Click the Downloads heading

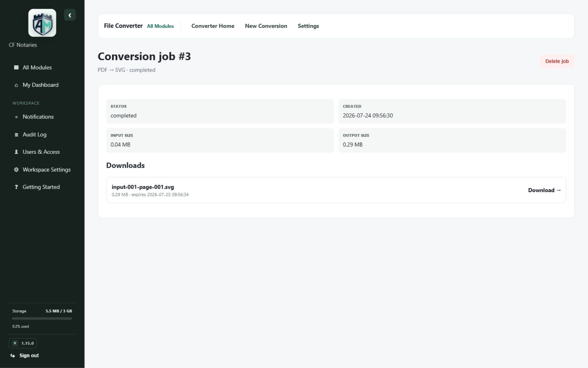pyautogui.click(x=126, y=165)
